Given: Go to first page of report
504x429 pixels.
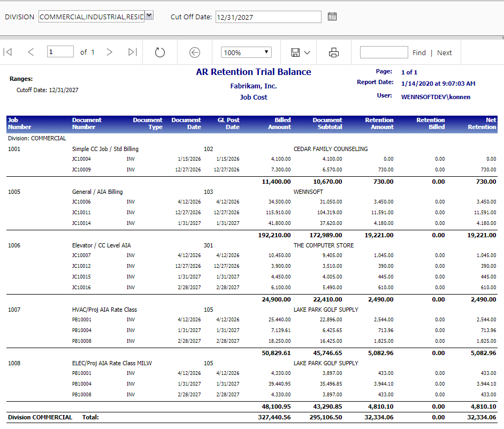Looking at the screenshot, I should pos(7,52).
